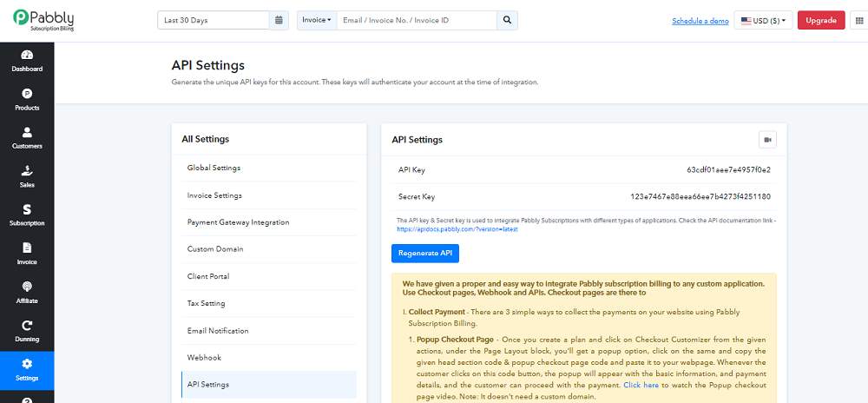Click the help question-mark icon in sidebar
Viewport: 868px width, 403px height.
pos(27,400)
